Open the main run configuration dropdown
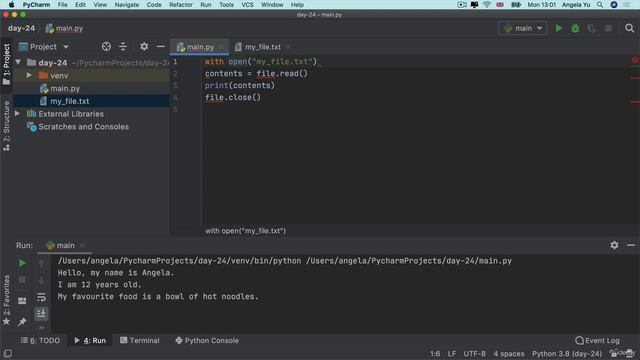This screenshot has height=360, width=640. pos(523,28)
